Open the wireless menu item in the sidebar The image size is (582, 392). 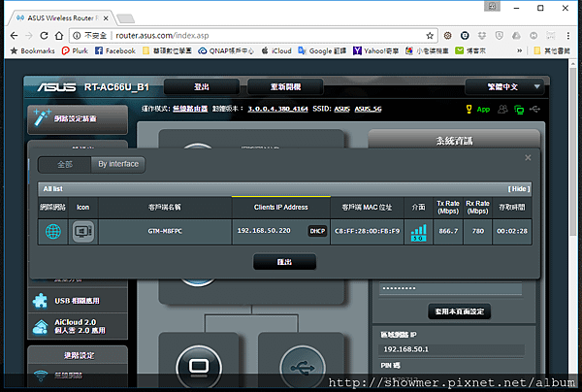tap(78, 376)
